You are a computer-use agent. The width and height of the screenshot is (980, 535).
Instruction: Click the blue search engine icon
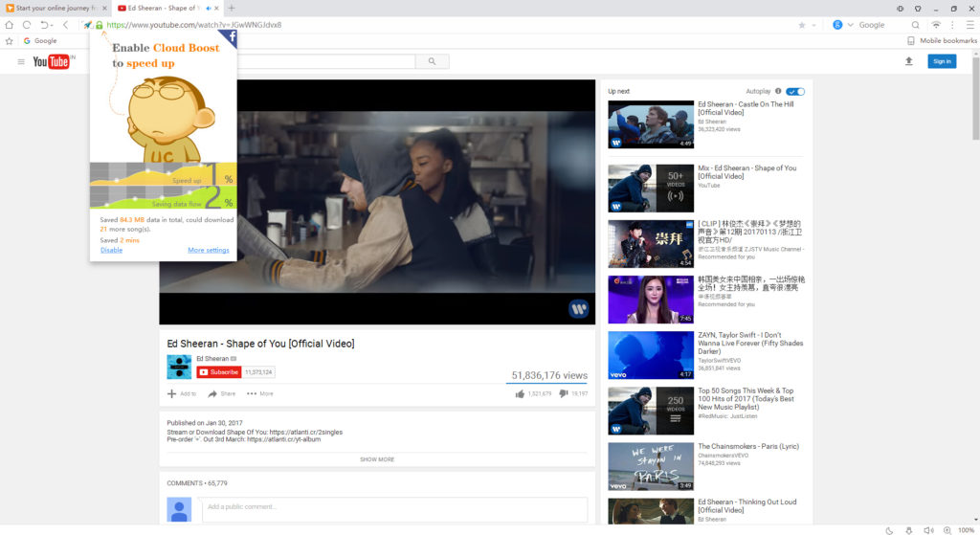(x=837, y=25)
